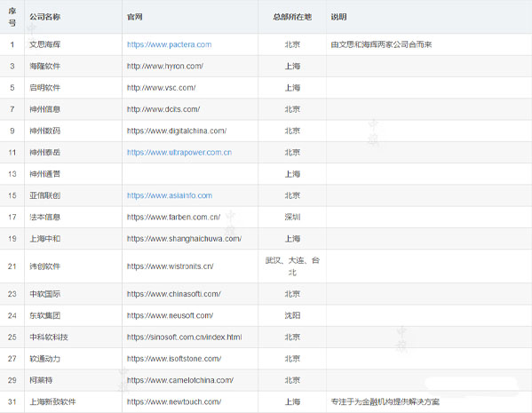Image resolution: width=532 pixels, height=413 pixels.
Task: Select company name 法本信息
Action: (44, 217)
